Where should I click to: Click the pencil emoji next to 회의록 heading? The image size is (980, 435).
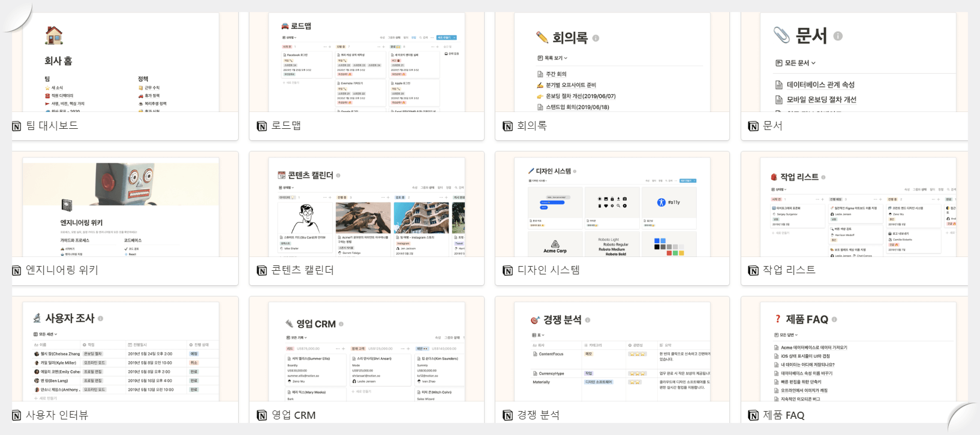click(x=542, y=38)
